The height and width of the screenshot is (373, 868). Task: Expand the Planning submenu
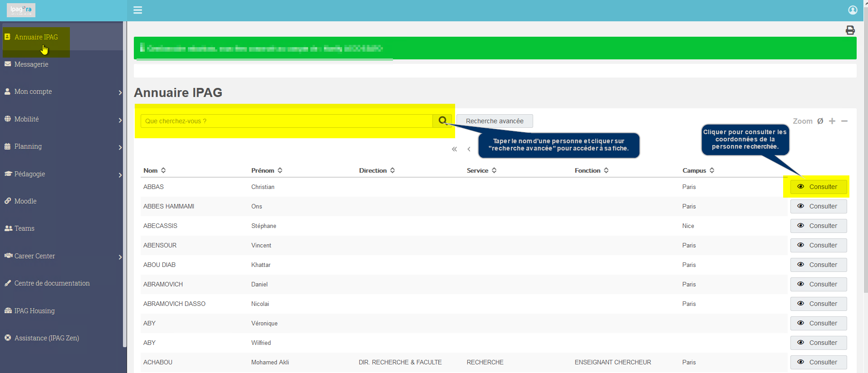(120, 147)
